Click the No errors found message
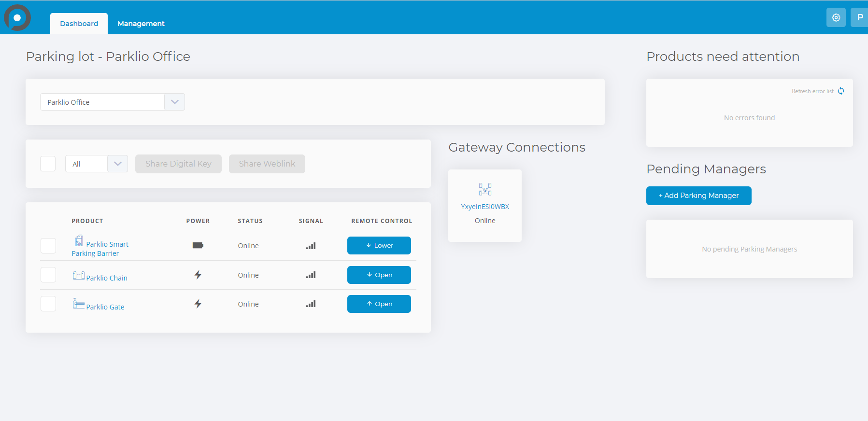 click(x=749, y=118)
